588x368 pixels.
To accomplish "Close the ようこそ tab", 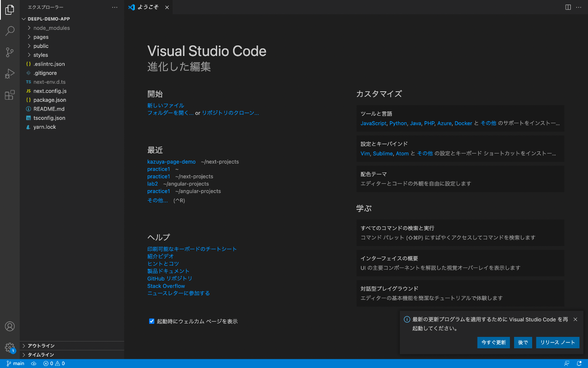I will point(167,7).
